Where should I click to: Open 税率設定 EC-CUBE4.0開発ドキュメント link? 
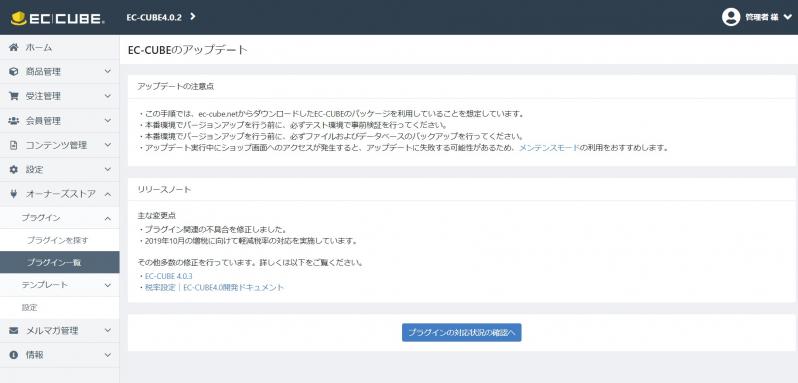coord(214,287)
